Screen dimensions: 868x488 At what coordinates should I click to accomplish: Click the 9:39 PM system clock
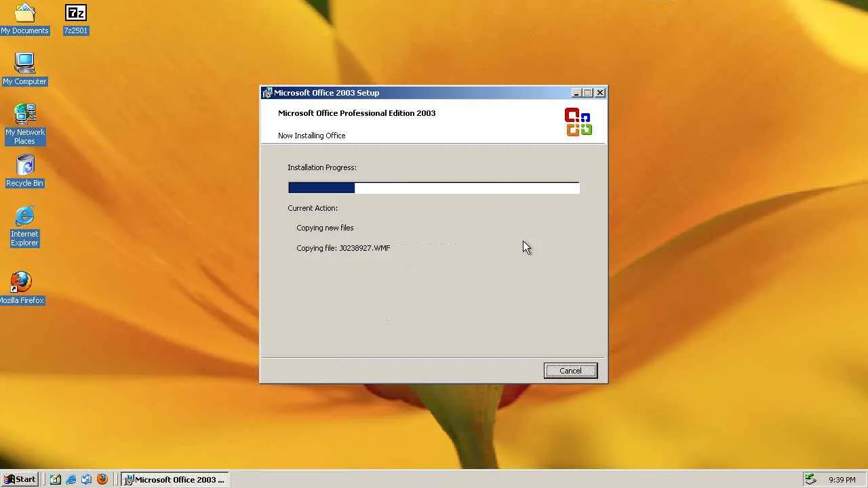pyautogui.click(x=842, y=480)
